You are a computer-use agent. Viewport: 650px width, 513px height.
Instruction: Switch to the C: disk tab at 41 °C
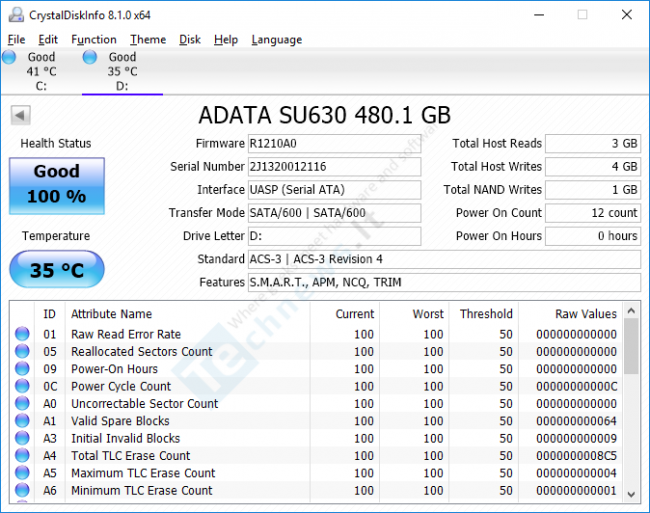[41, 71]
